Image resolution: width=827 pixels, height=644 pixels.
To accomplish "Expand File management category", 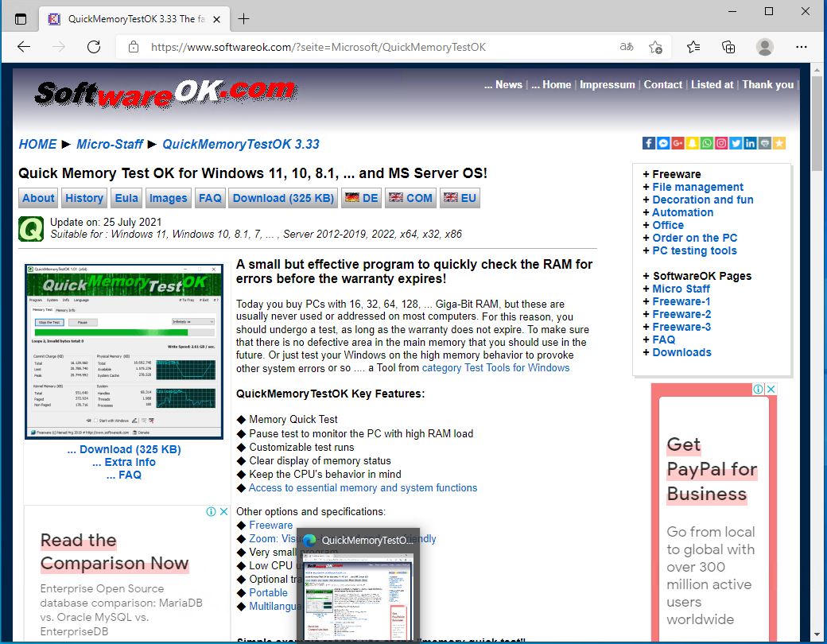I will click(697, 187).
